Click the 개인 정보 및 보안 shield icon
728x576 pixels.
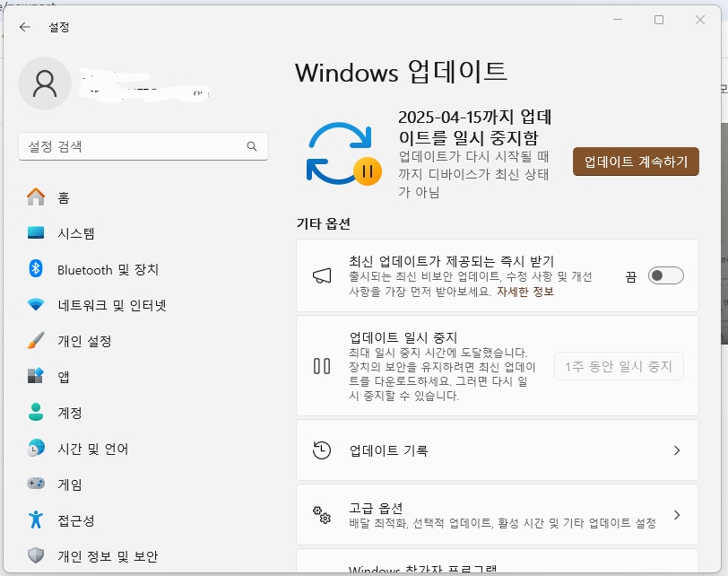(36, 555)
